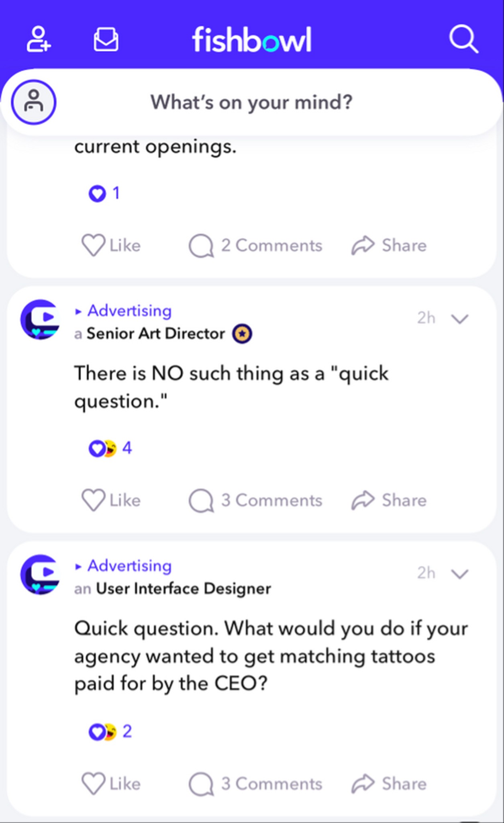
Task: Expand the chevron menu on Senior Art Director post
Action: (x=460, y=319)
